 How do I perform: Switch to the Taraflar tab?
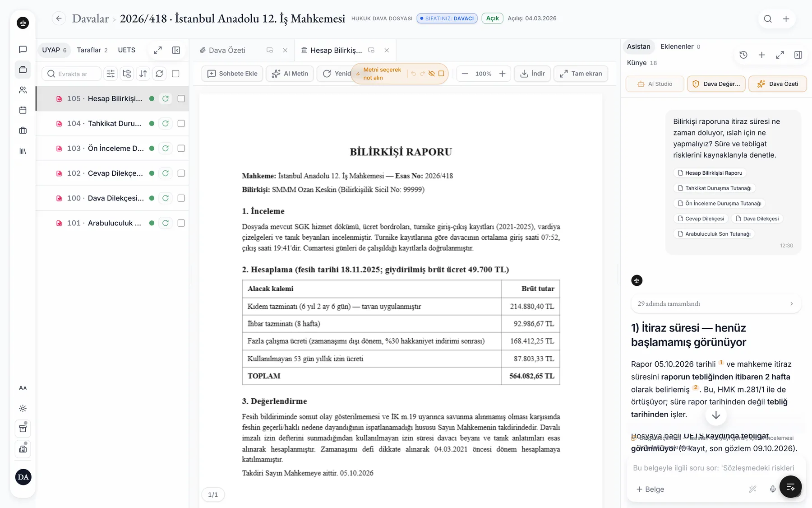coord(92,50)
